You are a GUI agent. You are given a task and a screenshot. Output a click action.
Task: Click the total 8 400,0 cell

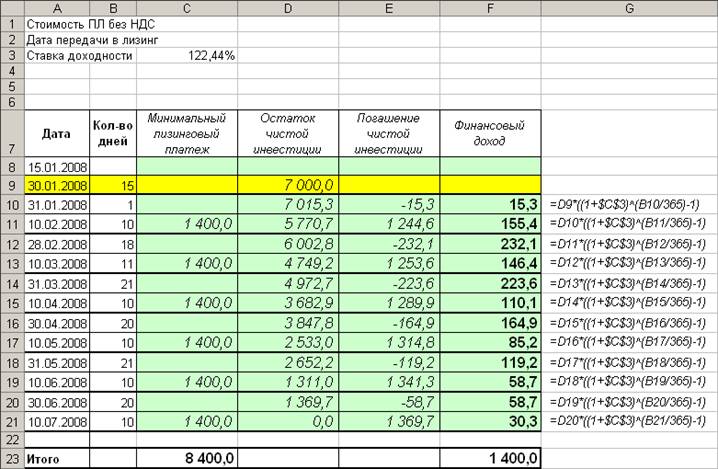pos(187,457)
